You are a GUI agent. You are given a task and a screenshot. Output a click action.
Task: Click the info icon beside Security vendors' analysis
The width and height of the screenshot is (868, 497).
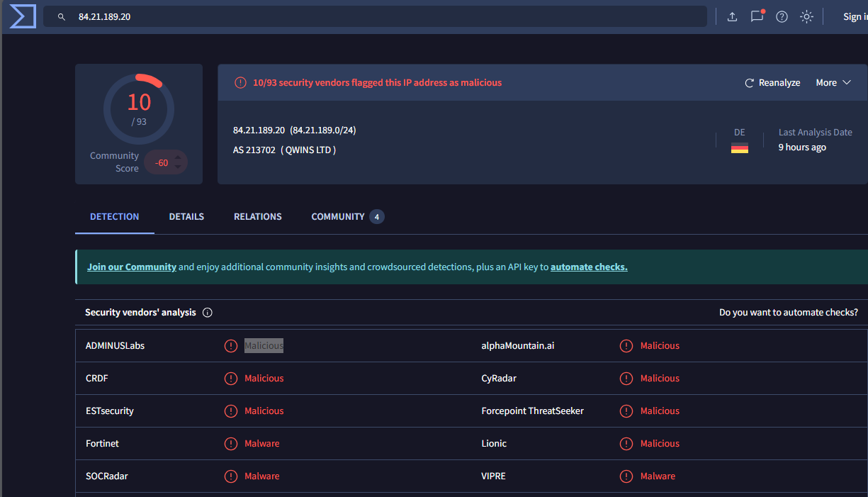point(208,313)
